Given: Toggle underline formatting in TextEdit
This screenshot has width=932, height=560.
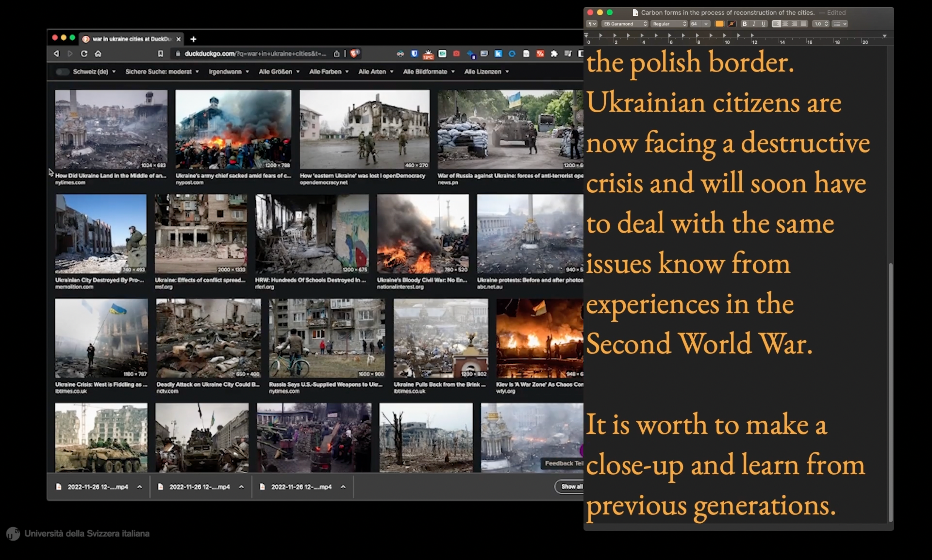Looking at the screenshot, I should pos(763,24).
